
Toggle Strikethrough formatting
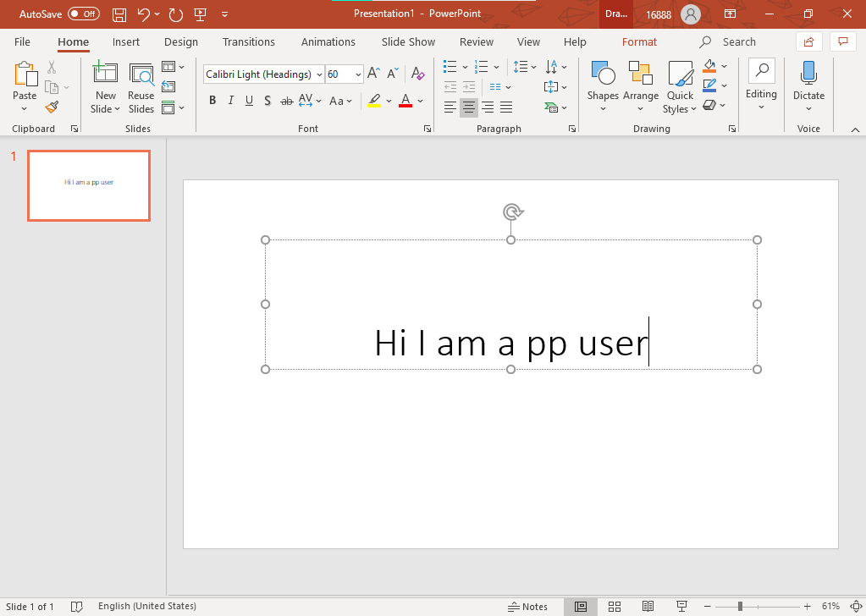coord(286,101)
